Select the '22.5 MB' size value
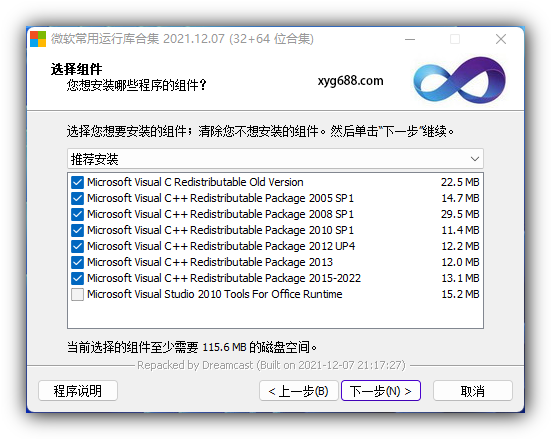Screen dimensions: 551x439 460,182
